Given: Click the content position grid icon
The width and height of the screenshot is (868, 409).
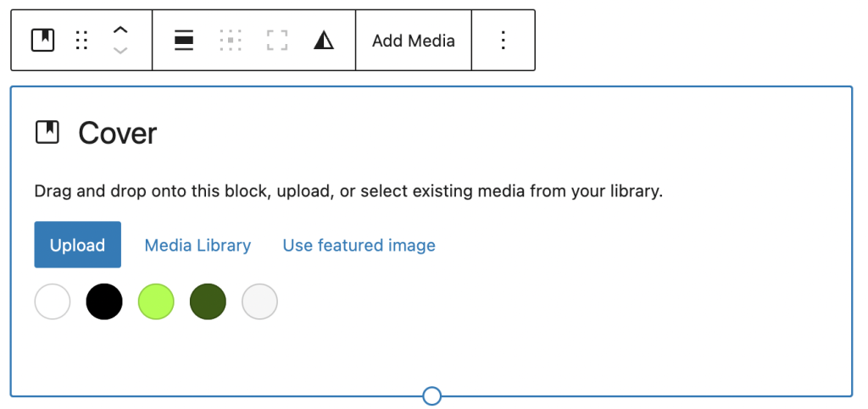Looking at the screenshot, I should (x=231, y=41).
